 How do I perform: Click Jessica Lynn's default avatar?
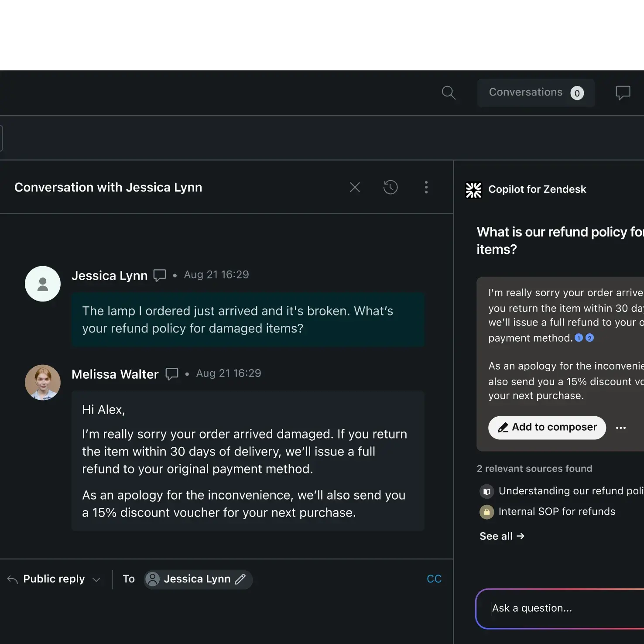pyautogui.click(x=43, y=284)
